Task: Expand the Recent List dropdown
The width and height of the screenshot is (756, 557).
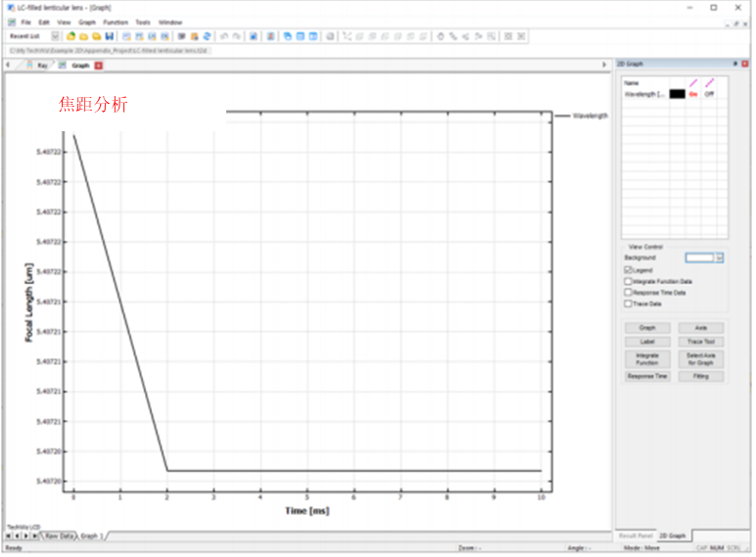Action: [x=55, y=36]
